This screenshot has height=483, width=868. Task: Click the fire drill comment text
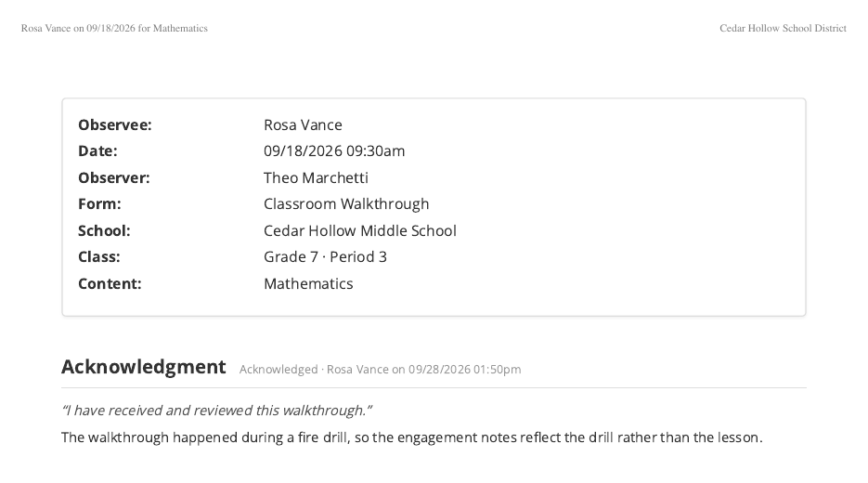[x=412, y=437]
